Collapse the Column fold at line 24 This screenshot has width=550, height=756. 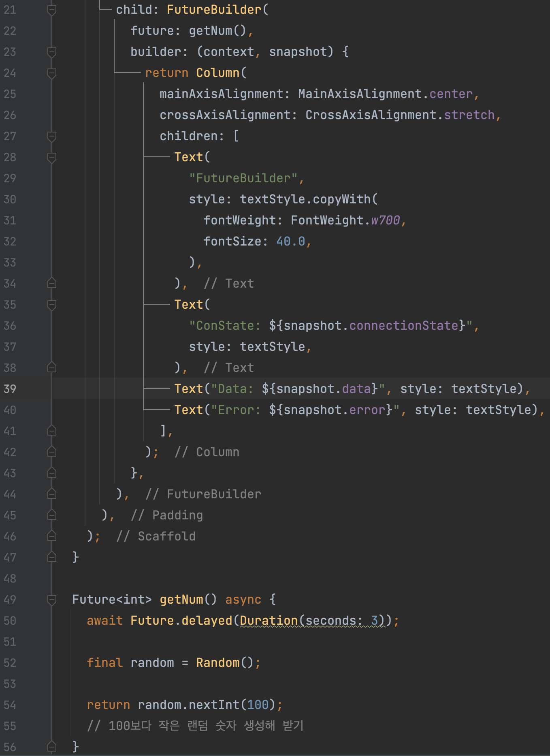[52, 73]
